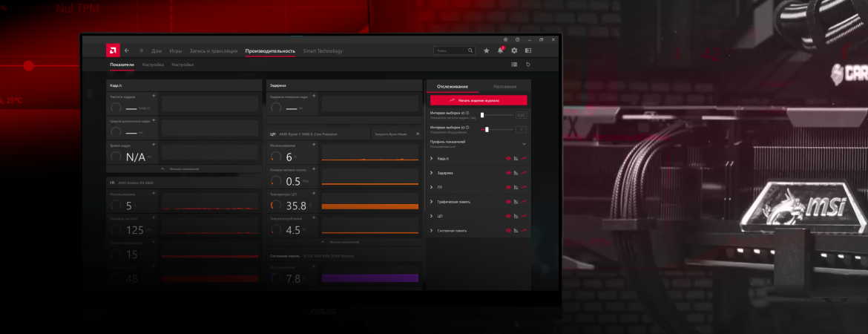Expand the Кадр./с tracking section
This screenshot has width=868, height=334.
point(431,158)
